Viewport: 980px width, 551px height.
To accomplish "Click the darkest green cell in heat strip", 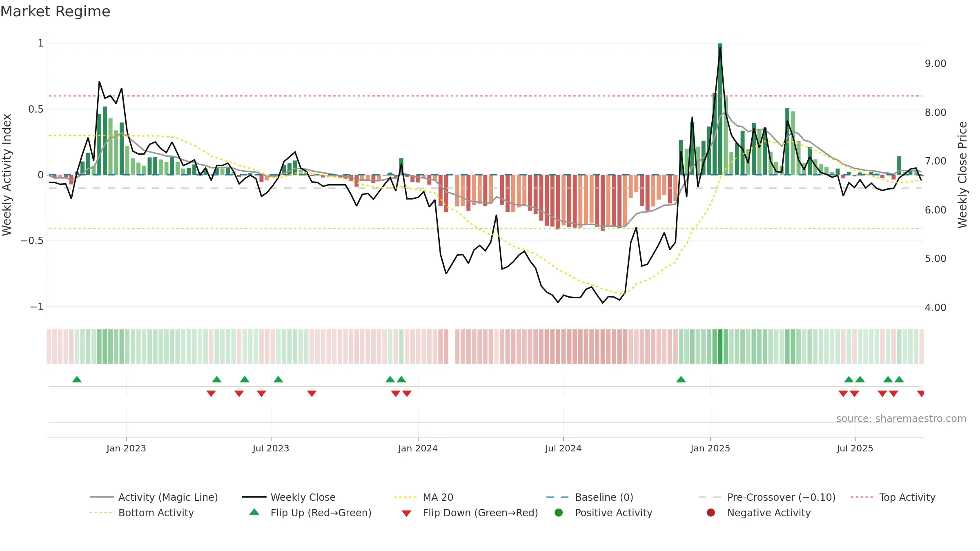I will tap(720, 347).
